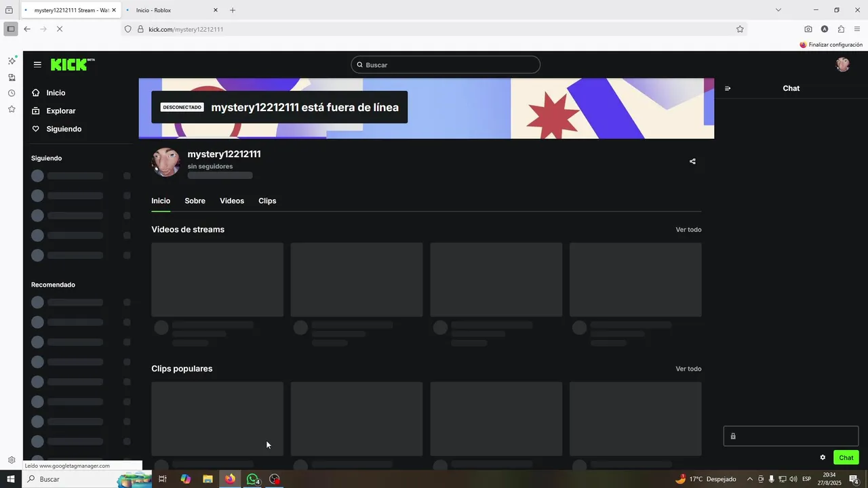
Task: Click Ver todo for Videos de streams
Action: (688, 230)
